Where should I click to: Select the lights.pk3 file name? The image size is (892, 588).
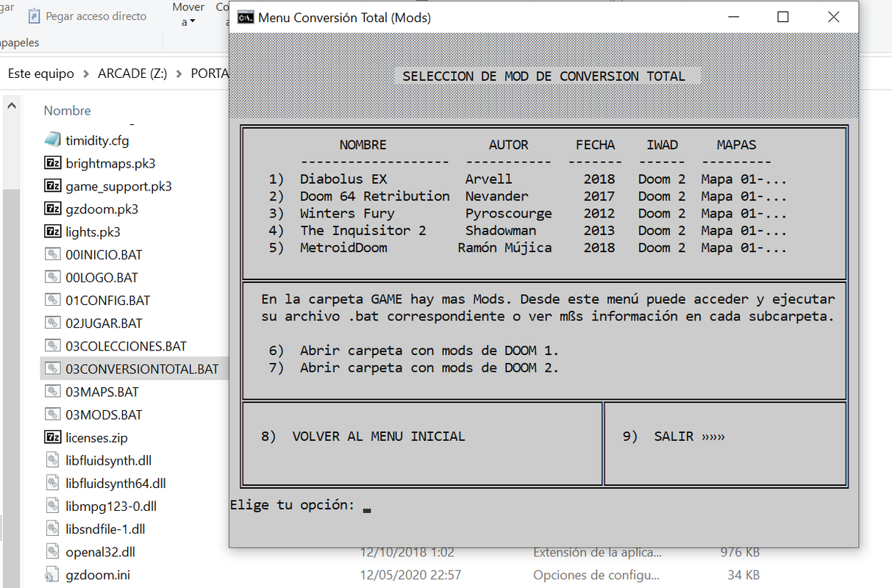click(93, 232)
